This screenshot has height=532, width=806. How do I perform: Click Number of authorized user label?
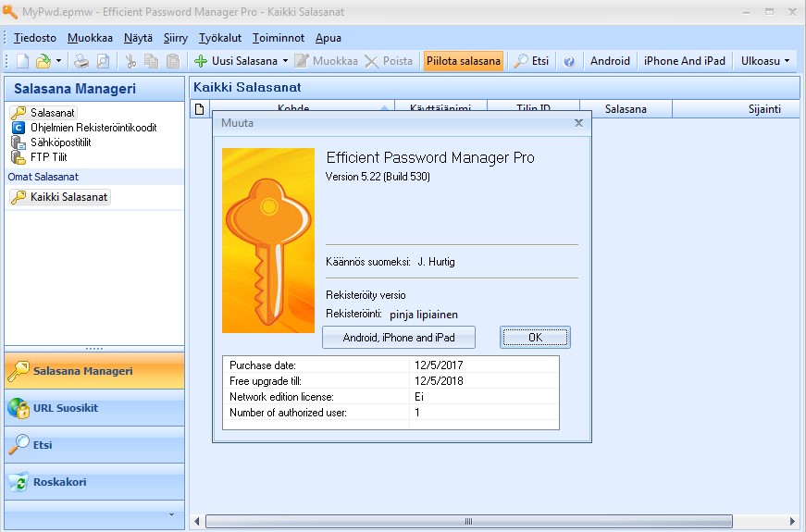(x=288, y=413)
